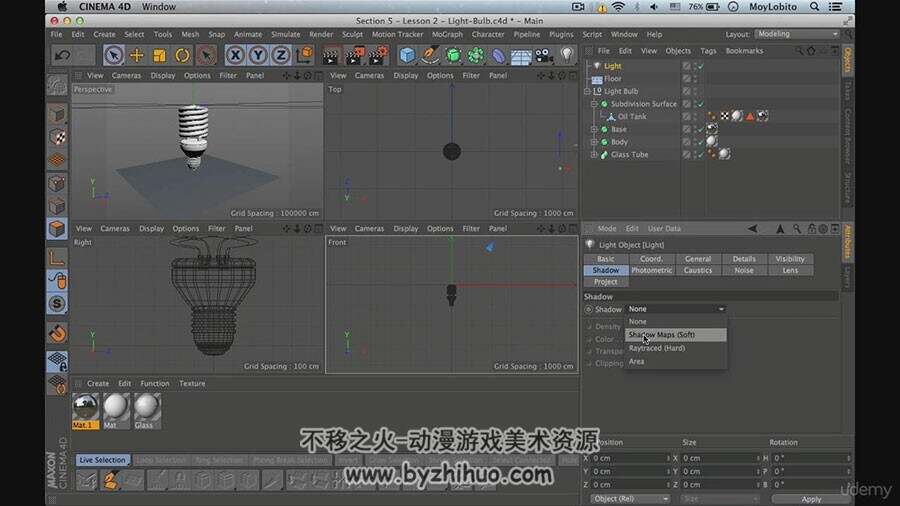Open the spline Pen tool
The height and width of the screenshot is (506, 900).
[430, 55]
